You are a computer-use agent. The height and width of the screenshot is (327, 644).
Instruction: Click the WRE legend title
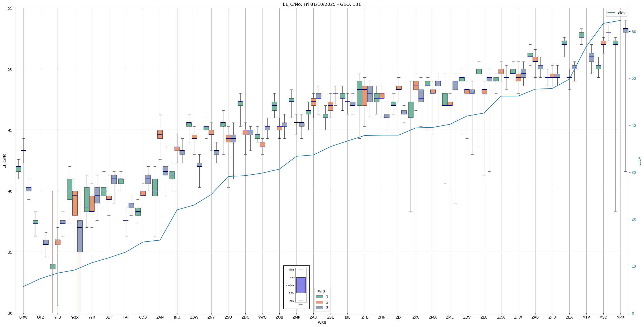click(322, 291)
